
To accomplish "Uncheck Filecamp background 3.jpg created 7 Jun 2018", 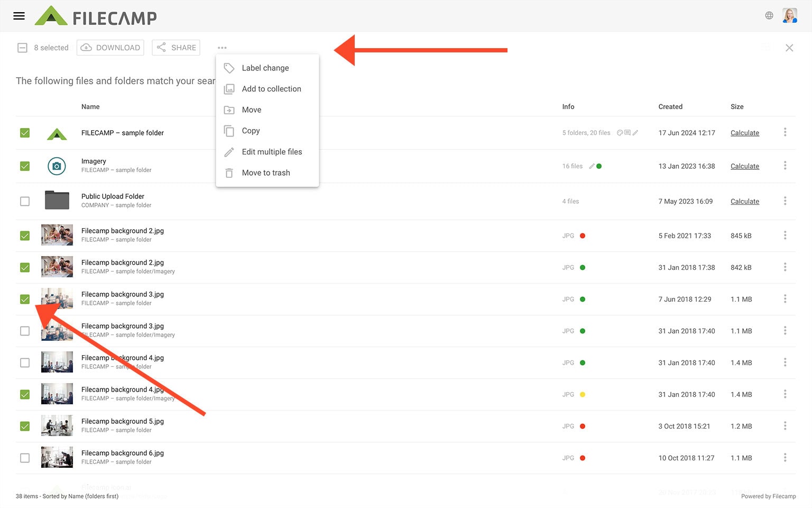I will click(25, 299).
